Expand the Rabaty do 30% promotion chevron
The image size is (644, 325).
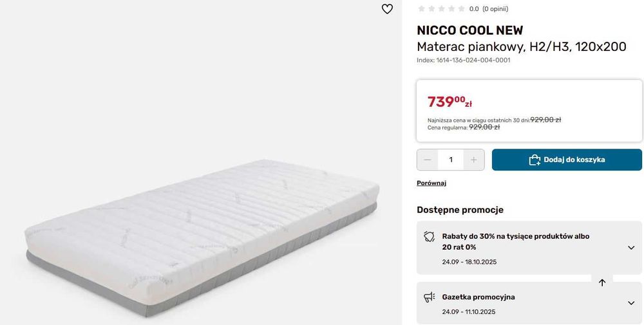pos(631,248)
